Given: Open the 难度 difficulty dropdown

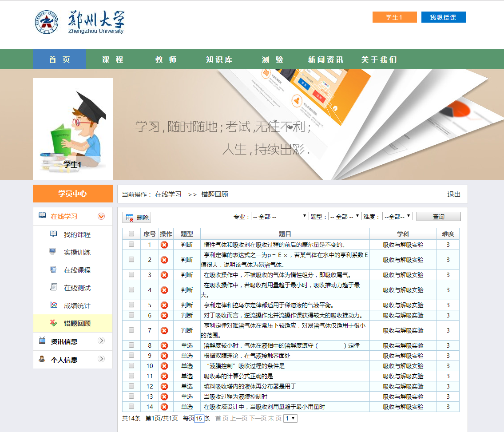Looking at the screenshot, I should tap(397, 216).
